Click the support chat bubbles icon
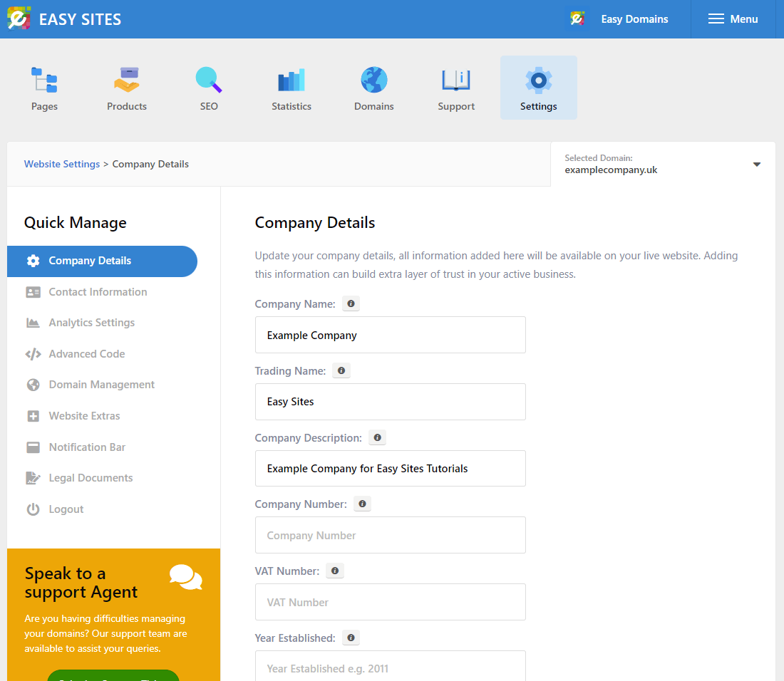Screen dimensions: 784x681 (x=185, y=577)
